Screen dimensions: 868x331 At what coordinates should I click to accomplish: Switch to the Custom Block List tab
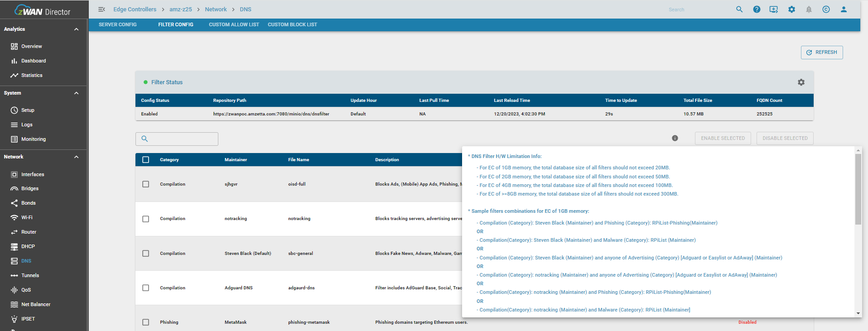[x=292, y=24]
